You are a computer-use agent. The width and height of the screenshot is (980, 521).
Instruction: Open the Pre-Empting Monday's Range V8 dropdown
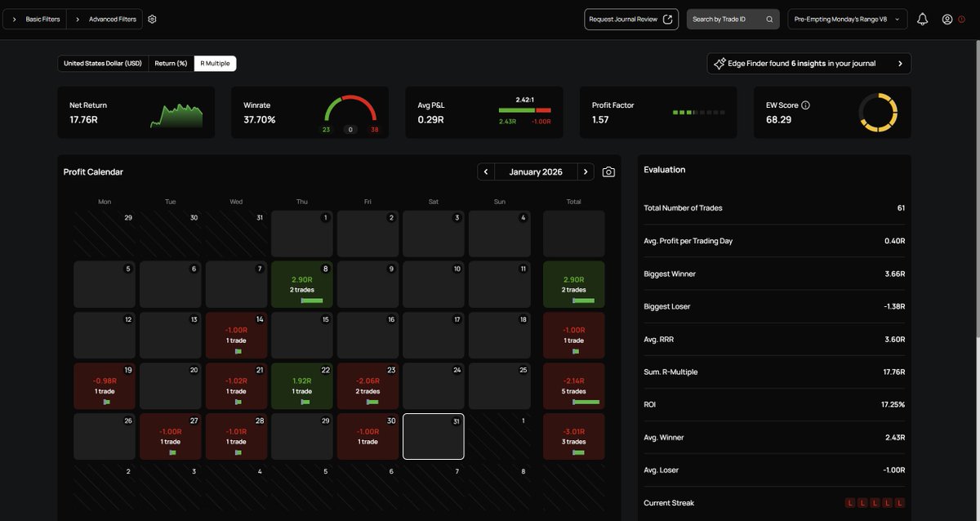(x=847, y=19)
